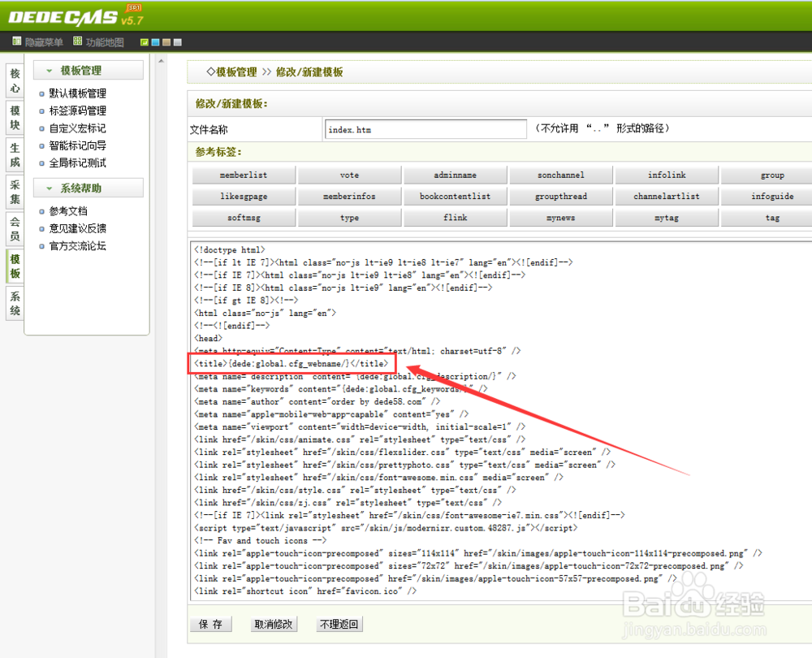Insert the vote reference tag
812x658 pixels.
(x=349, y=175)
